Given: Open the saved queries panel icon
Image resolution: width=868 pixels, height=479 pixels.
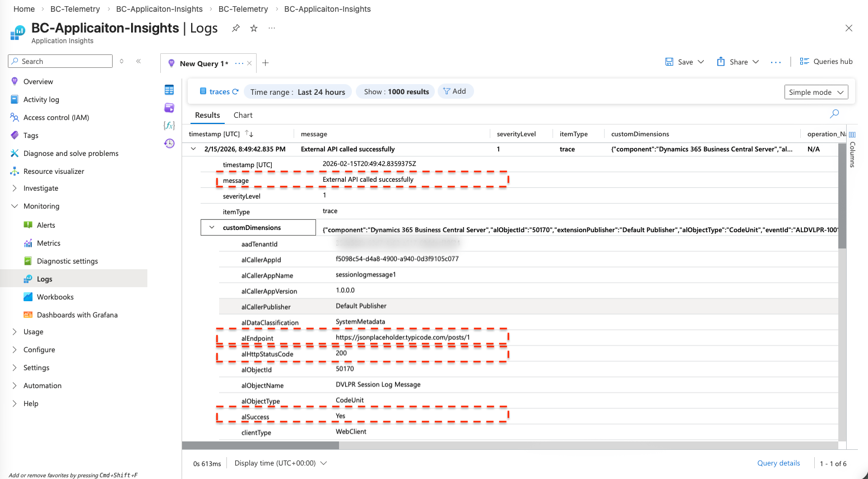Looking at the screenshot, I should [x=169, y=108].
